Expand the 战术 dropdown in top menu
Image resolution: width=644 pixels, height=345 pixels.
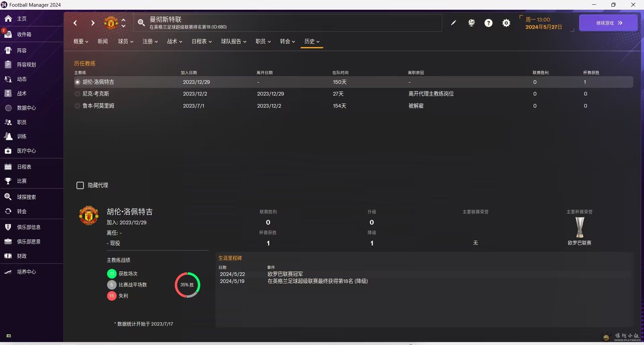coord(175,41)
